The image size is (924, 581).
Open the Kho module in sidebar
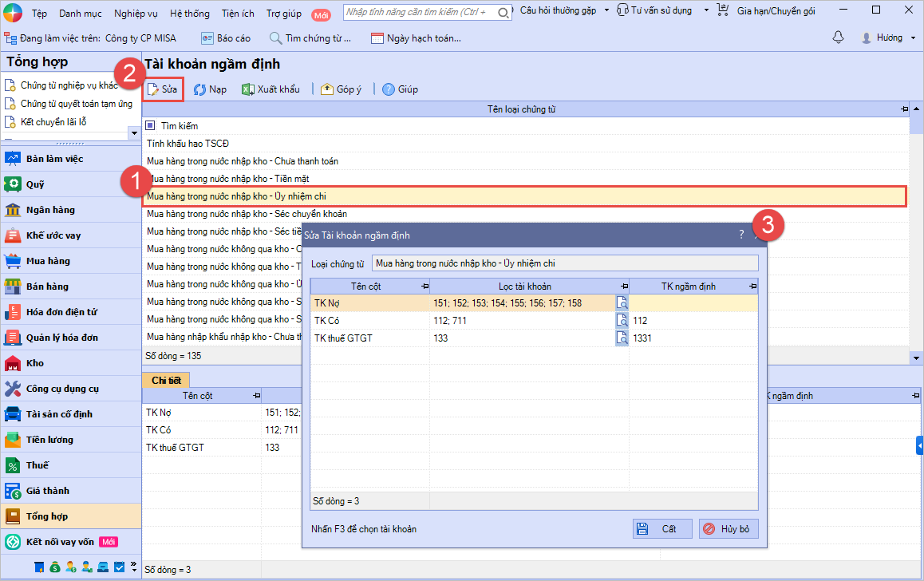click(35, 363)
